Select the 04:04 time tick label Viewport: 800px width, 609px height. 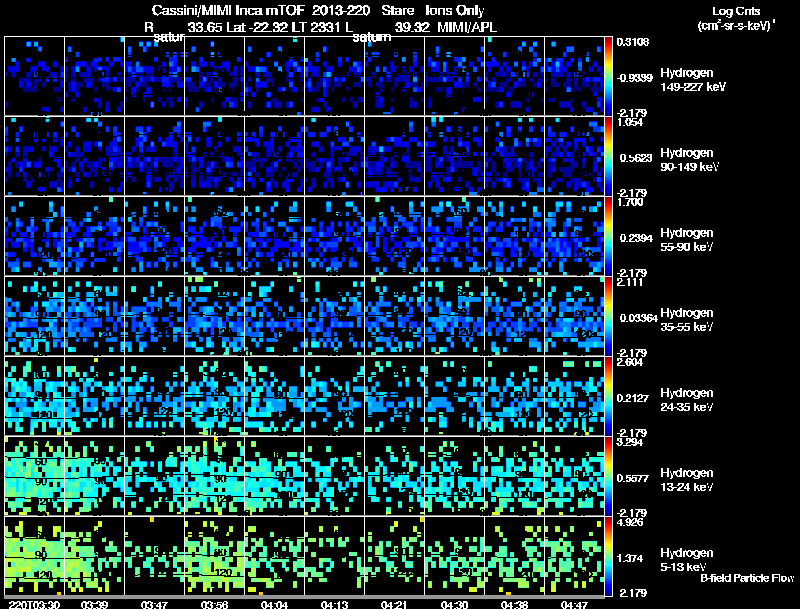tap(275, 604)
